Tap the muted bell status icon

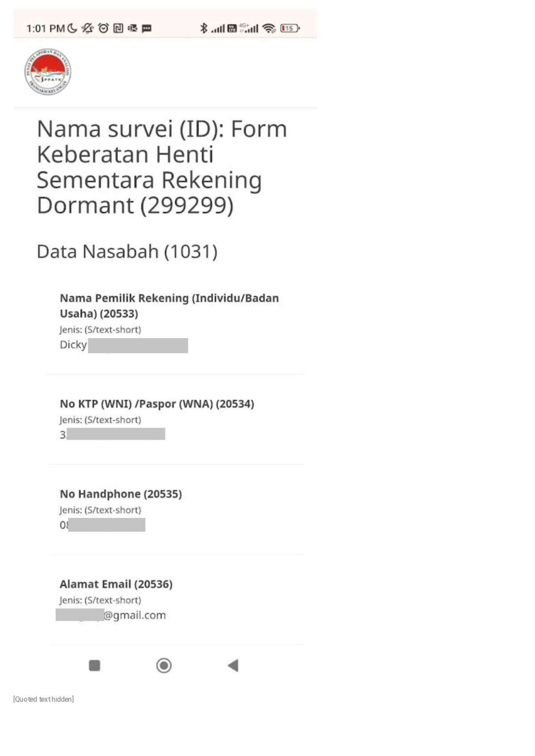pyautogui.click(x=87, y=29)
